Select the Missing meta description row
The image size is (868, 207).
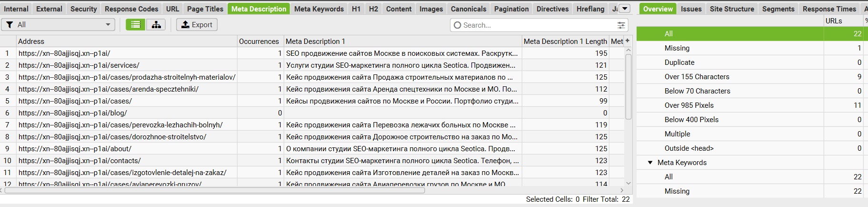(677, 48)
